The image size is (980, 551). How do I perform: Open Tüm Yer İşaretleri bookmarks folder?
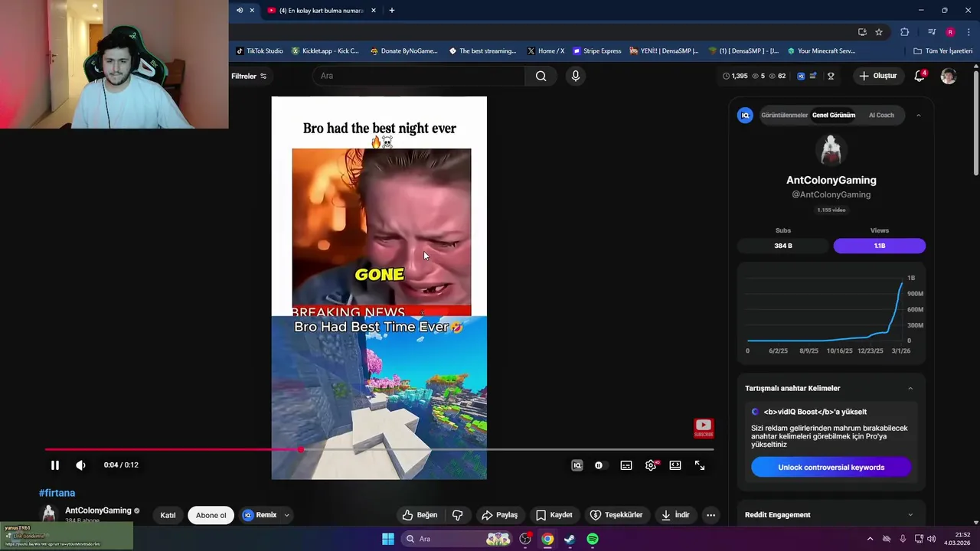click(x=943, y=51)
